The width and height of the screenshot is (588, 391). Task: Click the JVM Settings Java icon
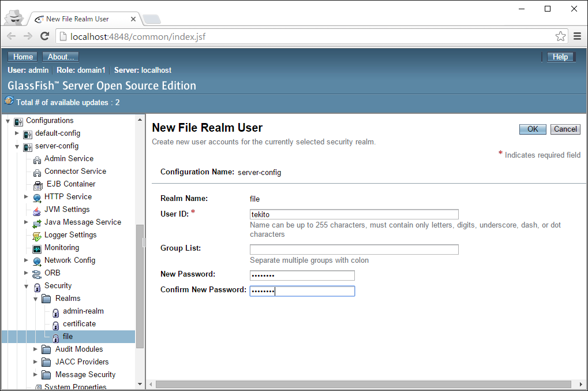(37, 211)
